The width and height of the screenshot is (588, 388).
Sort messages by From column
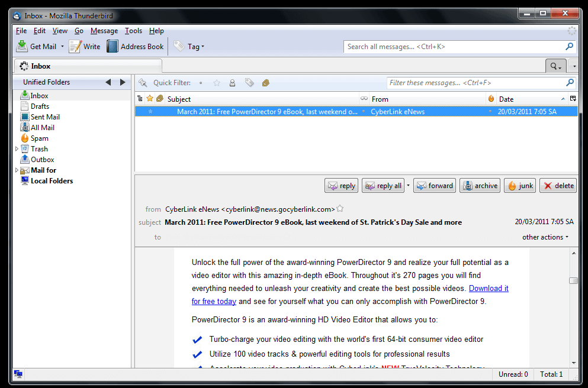click(428, 99)
